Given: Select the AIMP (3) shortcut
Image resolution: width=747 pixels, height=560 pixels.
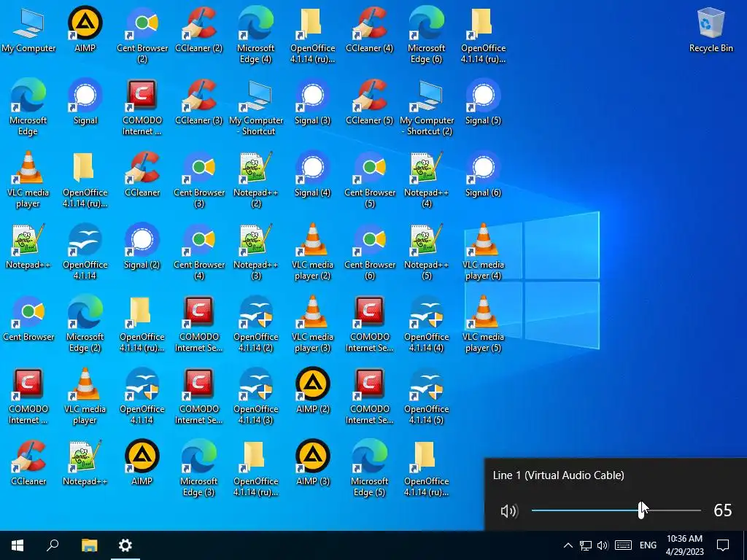Looking at the screenshot, I should tap(312, 463).
